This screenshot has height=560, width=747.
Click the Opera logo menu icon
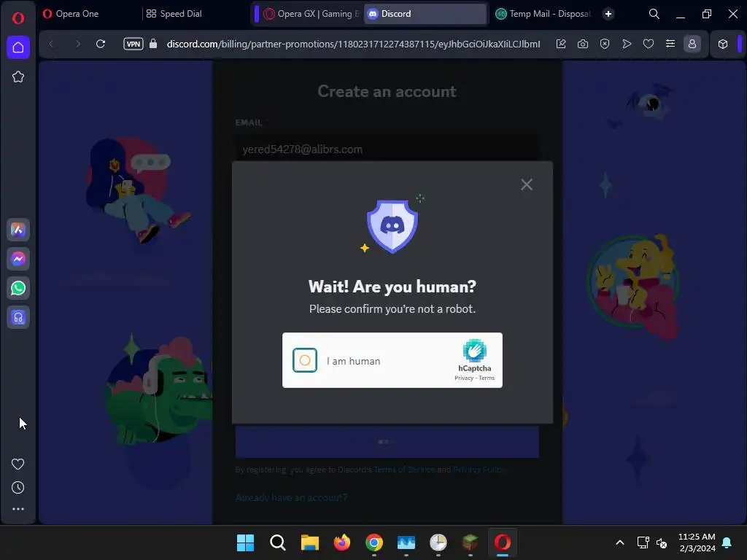click(x=18, y=18)
